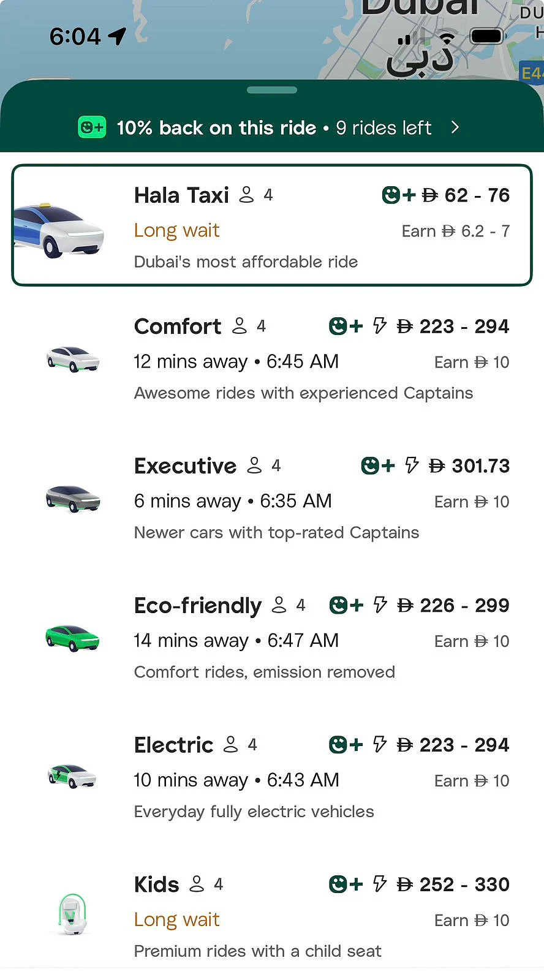Open the "10% back on this ride" offer
The height and width of the screenshot is (980, 544).
(x=216, y=127)
